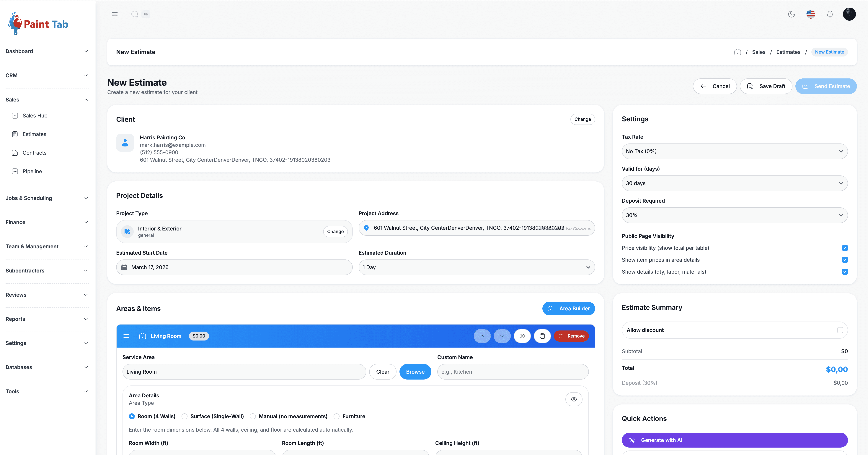This screenshot has width=868, height=455.
Task: Open Contracts in Sales menu
Action: pyautogui.click(x=34, y=153)
